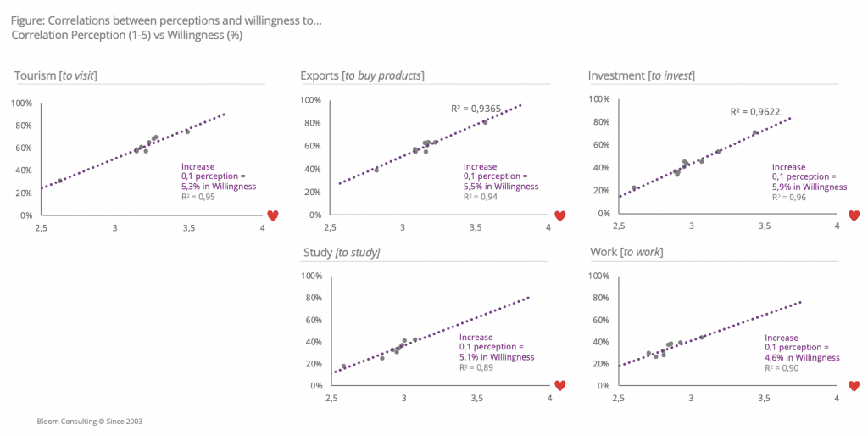Click the heart icon on the Investment chart
The width and height of the screenshot is (868, 436).
(x=854, y=215)
